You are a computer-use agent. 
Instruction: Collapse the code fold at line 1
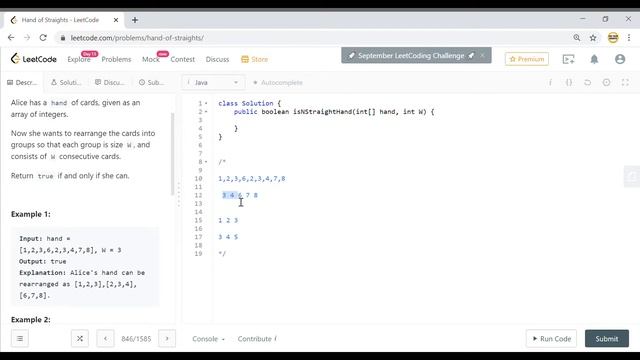pyautogui.click(x=206, y=103)
